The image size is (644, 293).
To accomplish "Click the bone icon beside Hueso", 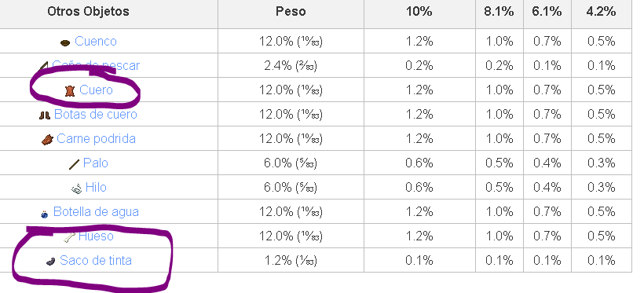I will point(69,237).
